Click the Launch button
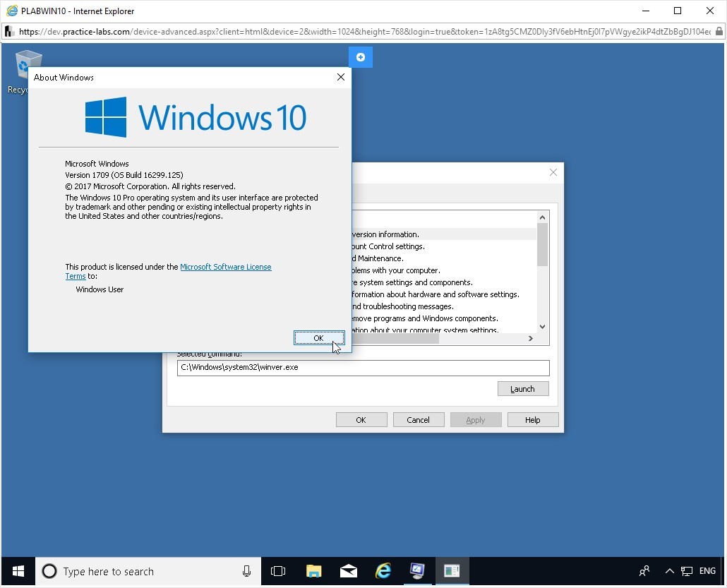 click(x=523, y=389)
